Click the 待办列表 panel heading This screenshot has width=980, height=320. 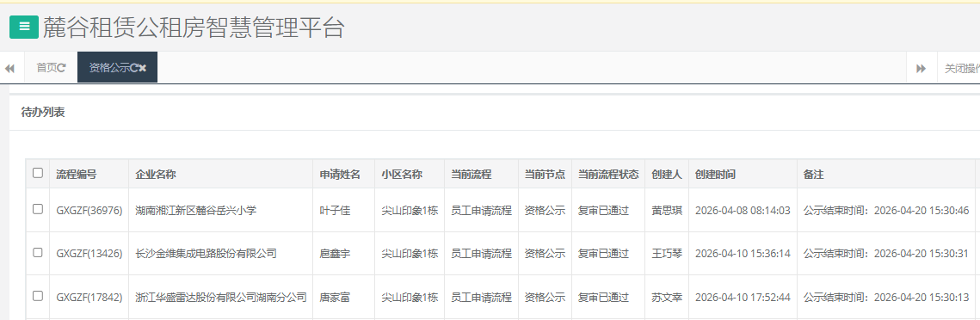43,113
